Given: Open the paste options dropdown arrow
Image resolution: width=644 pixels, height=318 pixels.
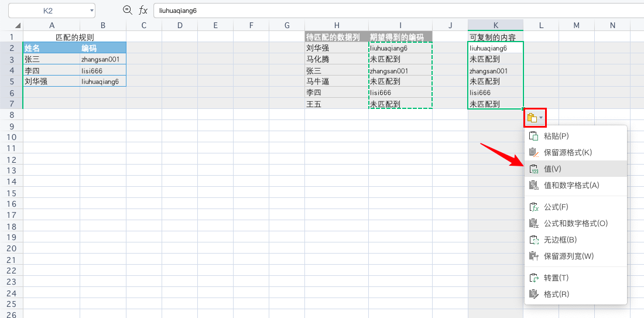Looking at the screenshot, I should click(541, 118).
